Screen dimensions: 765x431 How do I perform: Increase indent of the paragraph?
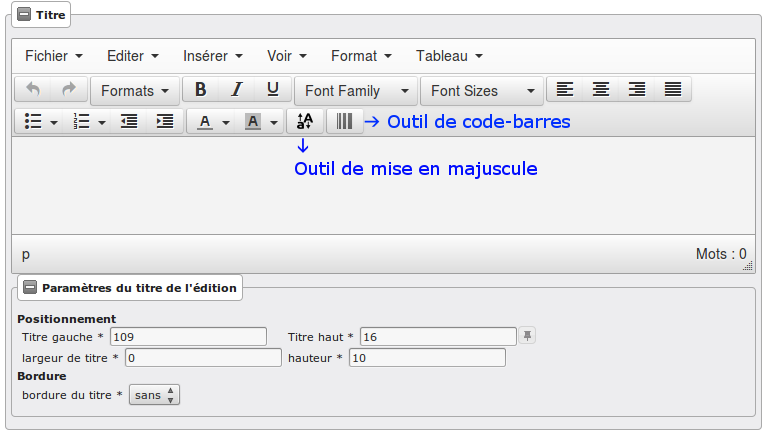pos(164,122)
